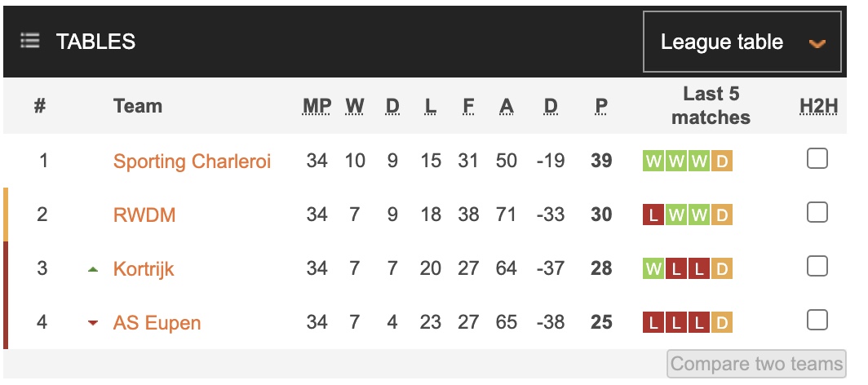Tick the H2H checkbox for Sporting Charleroi

[817, 159]
